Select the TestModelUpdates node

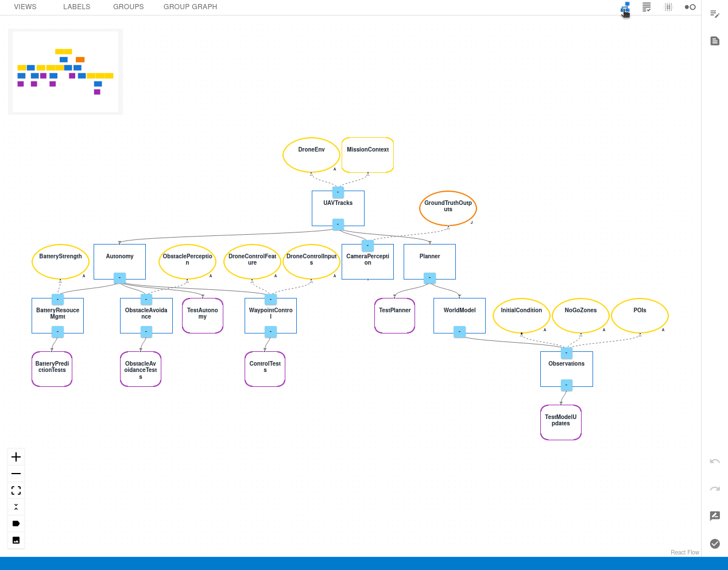[561, 422]
